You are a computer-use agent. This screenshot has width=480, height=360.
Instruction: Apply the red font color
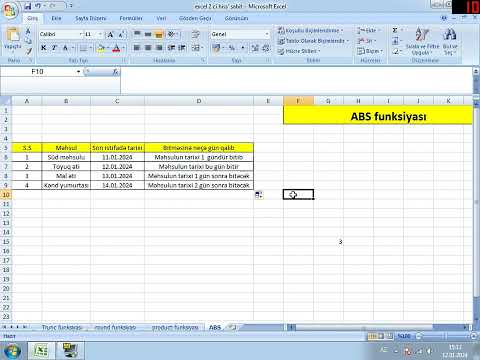pyautogui.click(x=116, y=48)
